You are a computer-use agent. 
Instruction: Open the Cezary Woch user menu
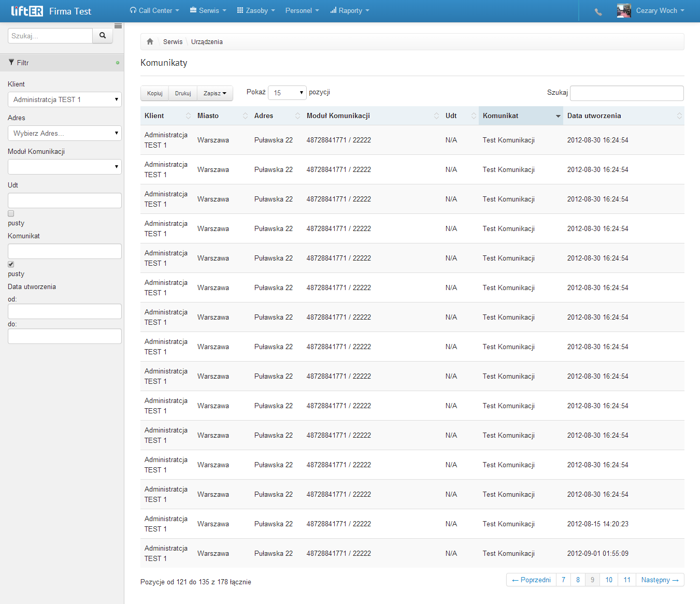(x=660, y=11)
